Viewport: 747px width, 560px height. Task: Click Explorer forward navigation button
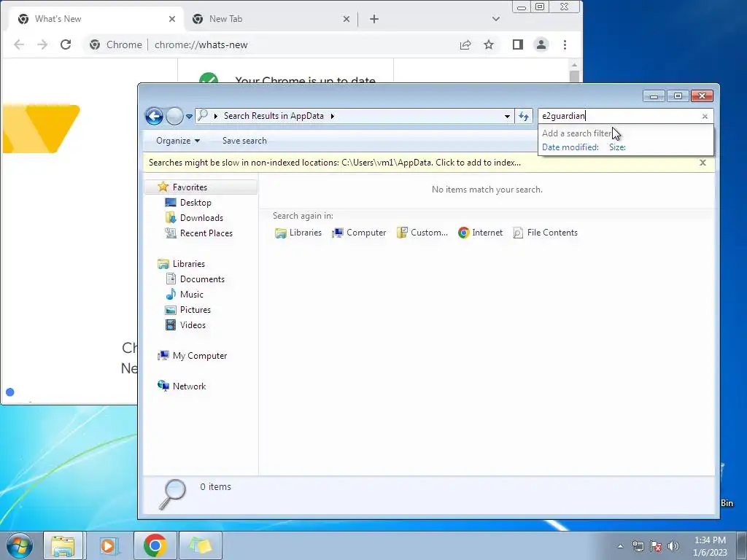point(174,116)
